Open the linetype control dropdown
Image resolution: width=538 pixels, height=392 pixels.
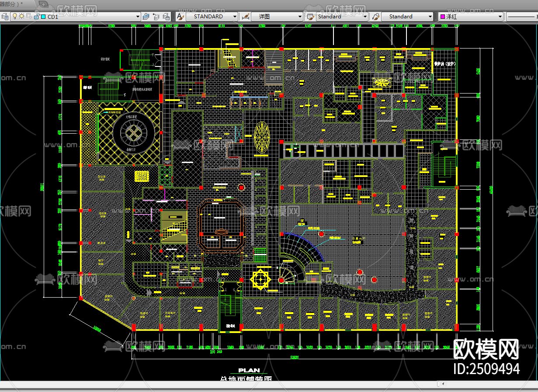522,17
